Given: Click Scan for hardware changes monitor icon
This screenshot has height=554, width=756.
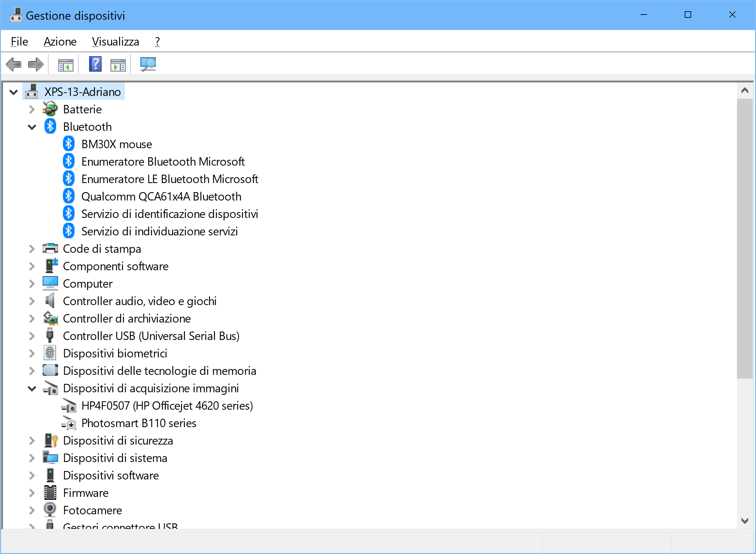Looking at the screenshot, I should point(148,64).
